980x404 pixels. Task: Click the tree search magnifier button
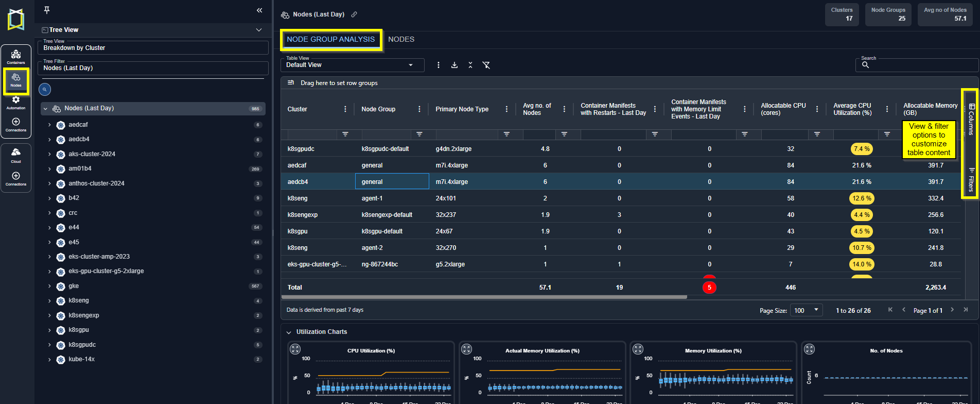(x=45, y=90)
